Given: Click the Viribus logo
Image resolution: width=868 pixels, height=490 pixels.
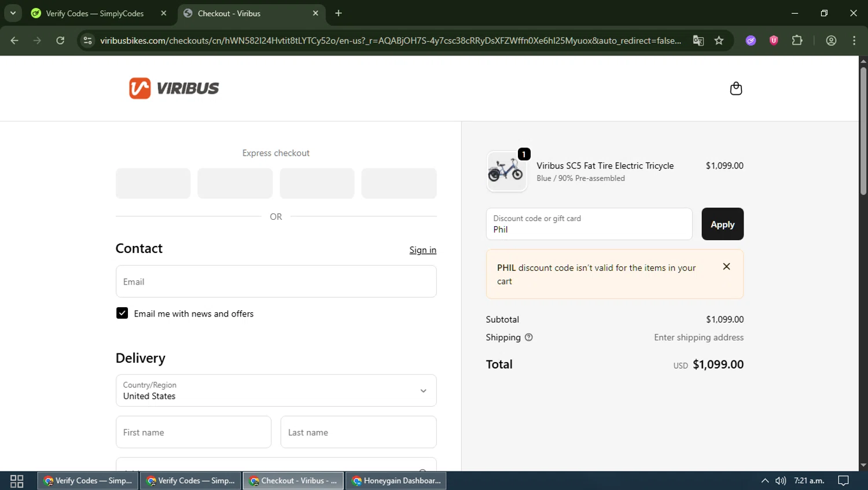Looking at the screenshot, I should click(174, 89).
